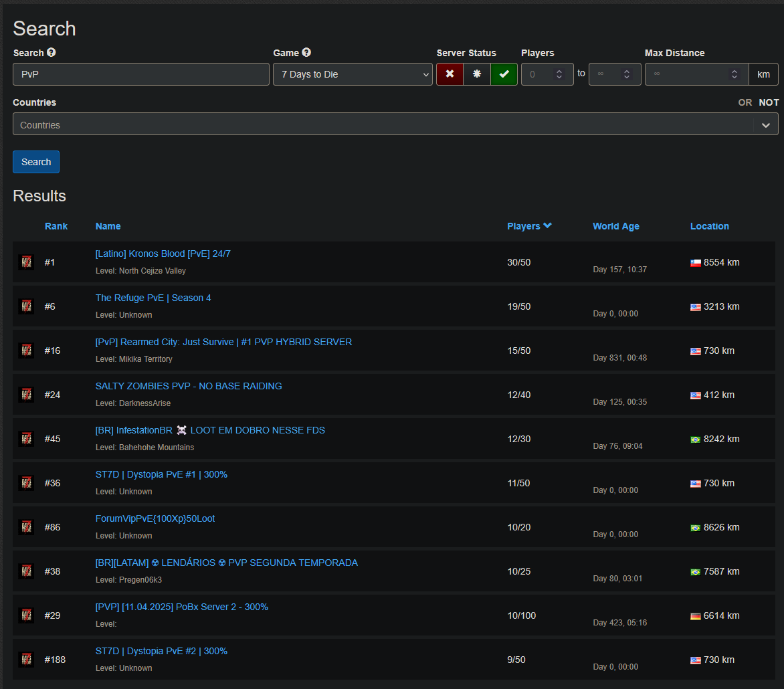
Task: Click Level: Bahehohe Mountains text
Action: 145,447
